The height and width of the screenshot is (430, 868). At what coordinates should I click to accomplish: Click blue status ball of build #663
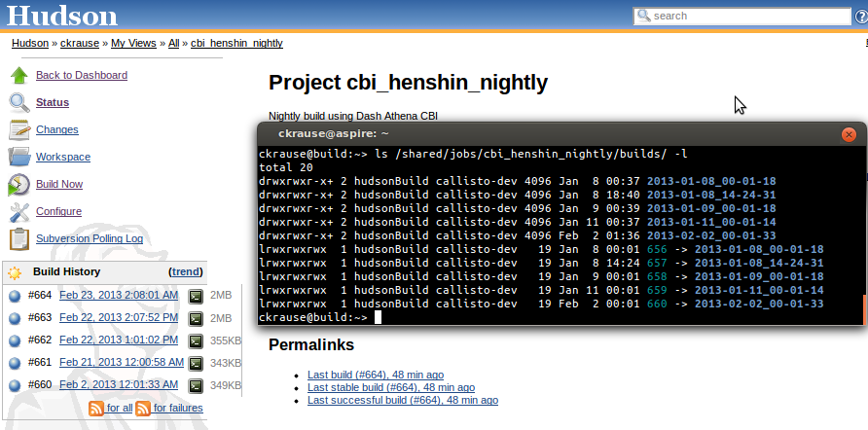[15, 318]
